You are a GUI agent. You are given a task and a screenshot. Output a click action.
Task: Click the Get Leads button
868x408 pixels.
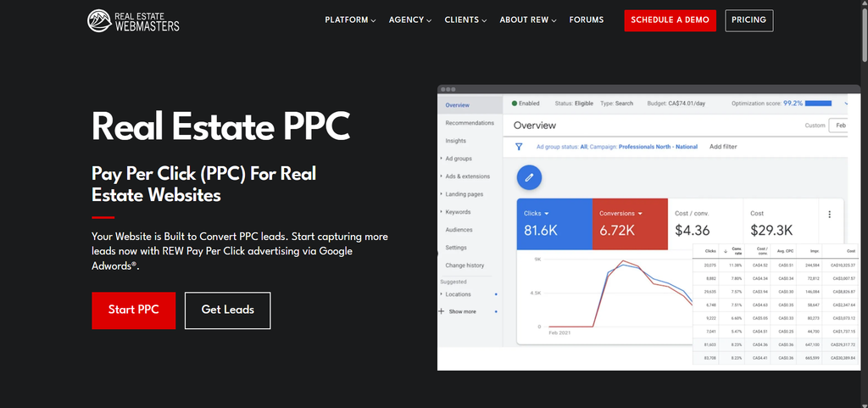pyautogui.click(x=227, y=310)
